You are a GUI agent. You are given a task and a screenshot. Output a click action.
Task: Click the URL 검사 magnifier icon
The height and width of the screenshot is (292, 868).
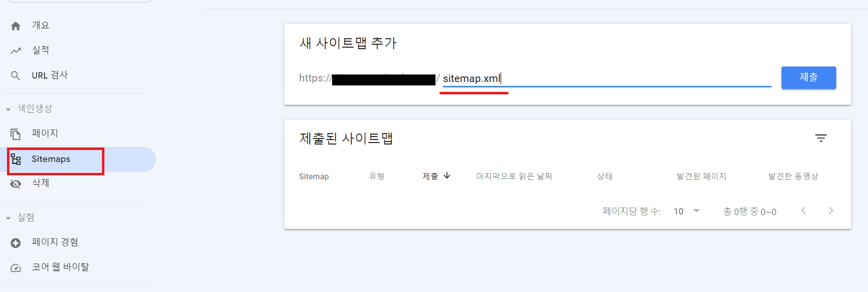pyautogui.click(x=15, y=75)
